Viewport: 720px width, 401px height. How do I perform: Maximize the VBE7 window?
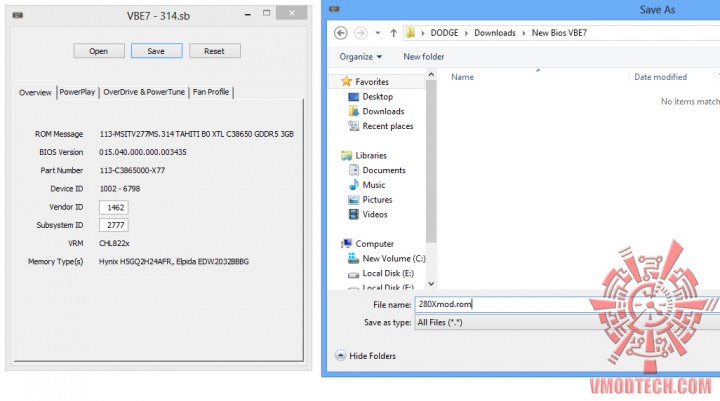[266, 13]
